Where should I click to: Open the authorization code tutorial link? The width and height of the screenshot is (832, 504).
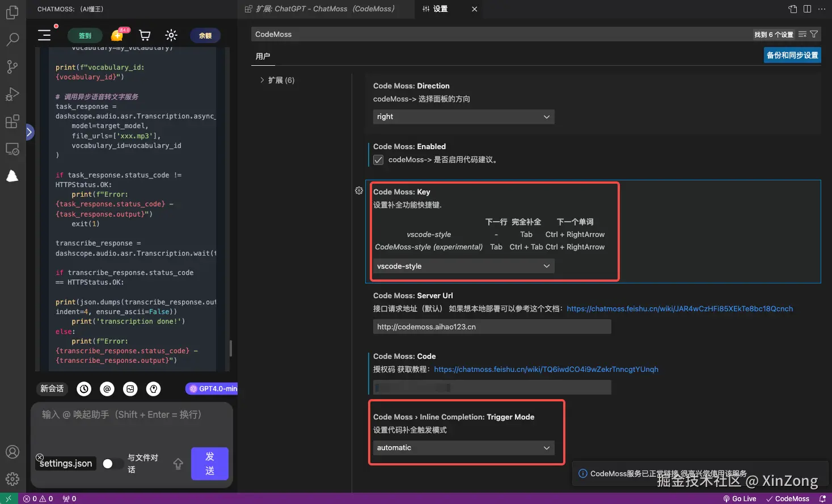[546, 370]
